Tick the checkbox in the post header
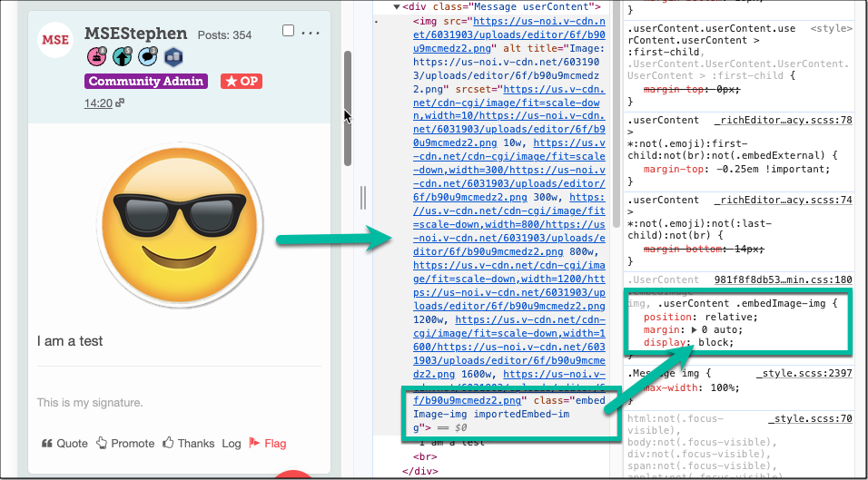This screenshot has height=480, width=868. coord(288,31)
